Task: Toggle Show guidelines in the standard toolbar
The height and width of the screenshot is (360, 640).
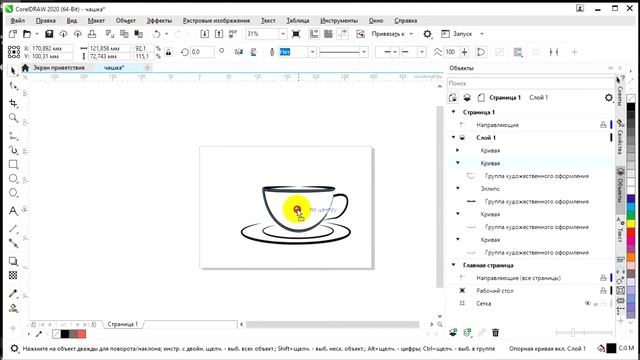Action: coord(343,34)
